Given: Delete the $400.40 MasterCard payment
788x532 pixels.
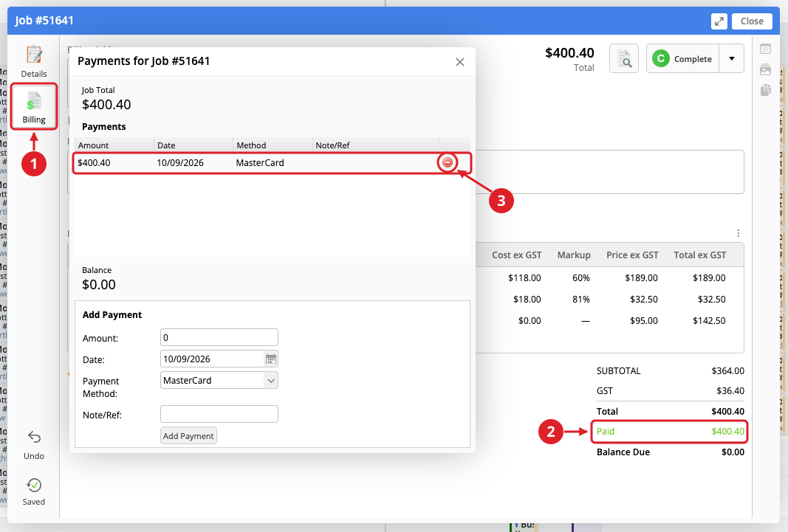Looking at the screenshot, I should [448, 162].
